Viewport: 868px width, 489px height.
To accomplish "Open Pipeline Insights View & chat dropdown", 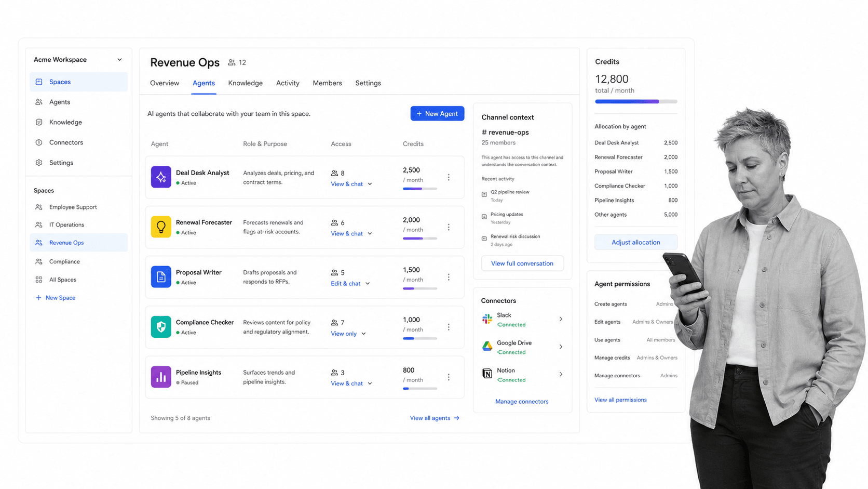I will click(351, 384).
